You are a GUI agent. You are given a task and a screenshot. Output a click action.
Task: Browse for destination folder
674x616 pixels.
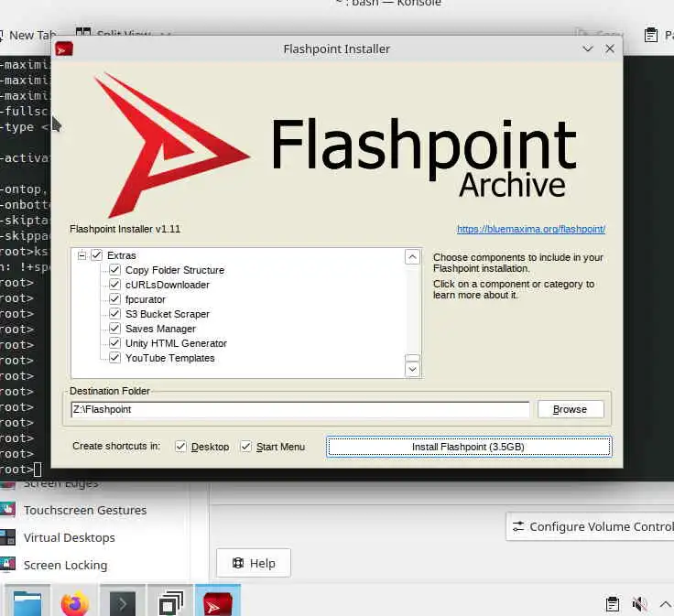coord(571,409)
